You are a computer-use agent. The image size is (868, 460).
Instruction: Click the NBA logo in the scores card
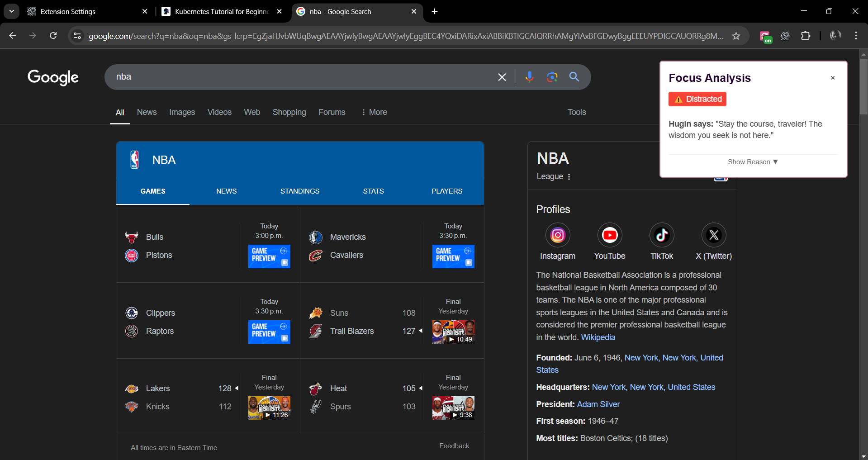point(134,160)
